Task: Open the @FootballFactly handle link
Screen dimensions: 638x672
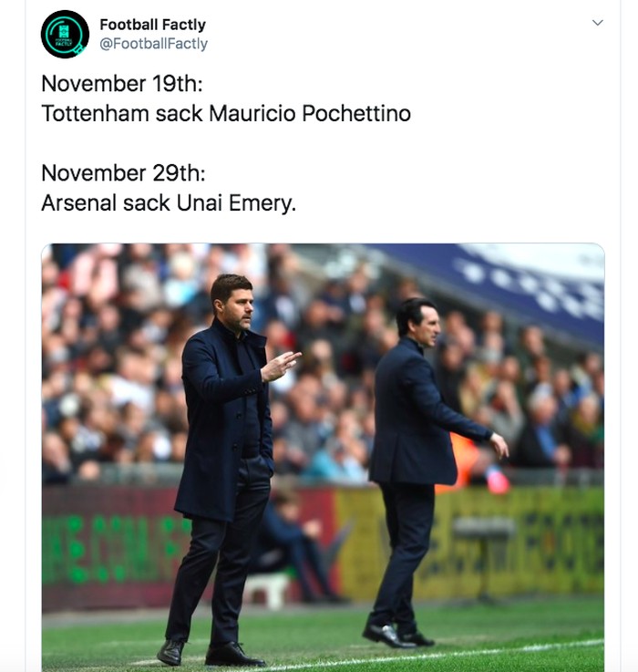Action: (153, 44)
